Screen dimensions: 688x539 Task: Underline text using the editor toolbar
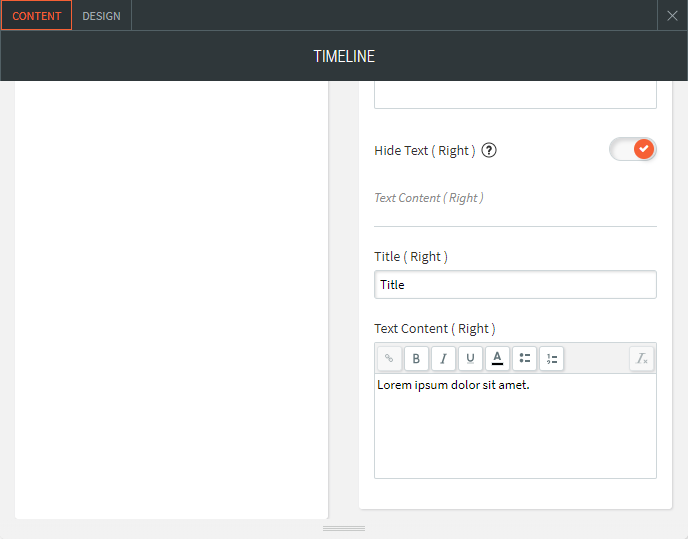pyautogui.click(x=470, y=359)
